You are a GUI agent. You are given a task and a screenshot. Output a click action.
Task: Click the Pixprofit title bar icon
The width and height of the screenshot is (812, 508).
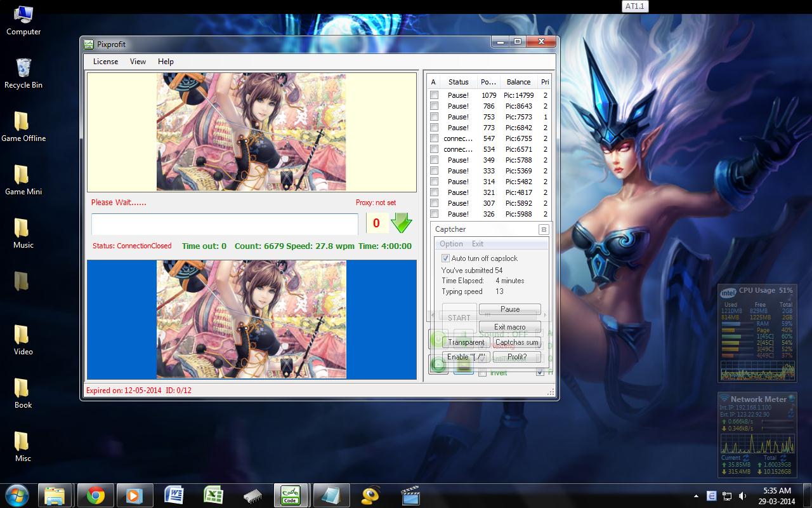(x=89, y=44)
